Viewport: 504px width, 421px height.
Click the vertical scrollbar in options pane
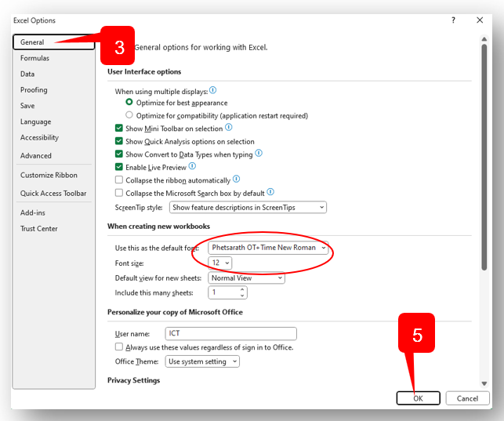[485, 157]
